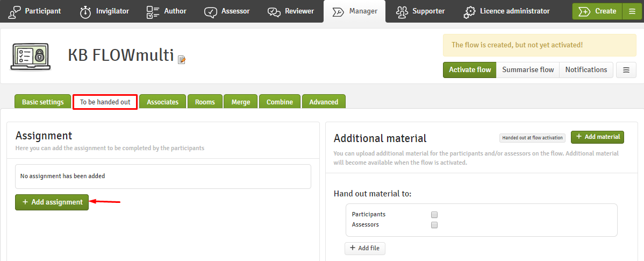Click the Add material button
The width and height of the screenshot is (644, 261).
pyautogui.click(x=598, y=137)
